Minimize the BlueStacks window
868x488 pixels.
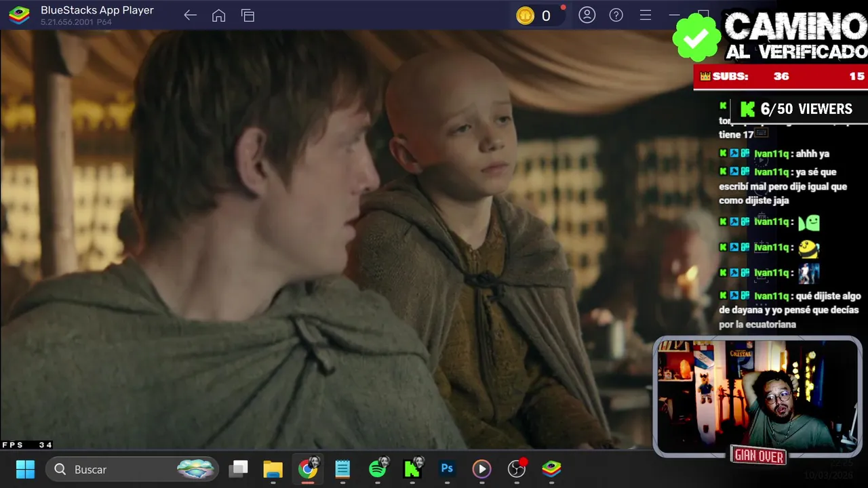[674, 15]
